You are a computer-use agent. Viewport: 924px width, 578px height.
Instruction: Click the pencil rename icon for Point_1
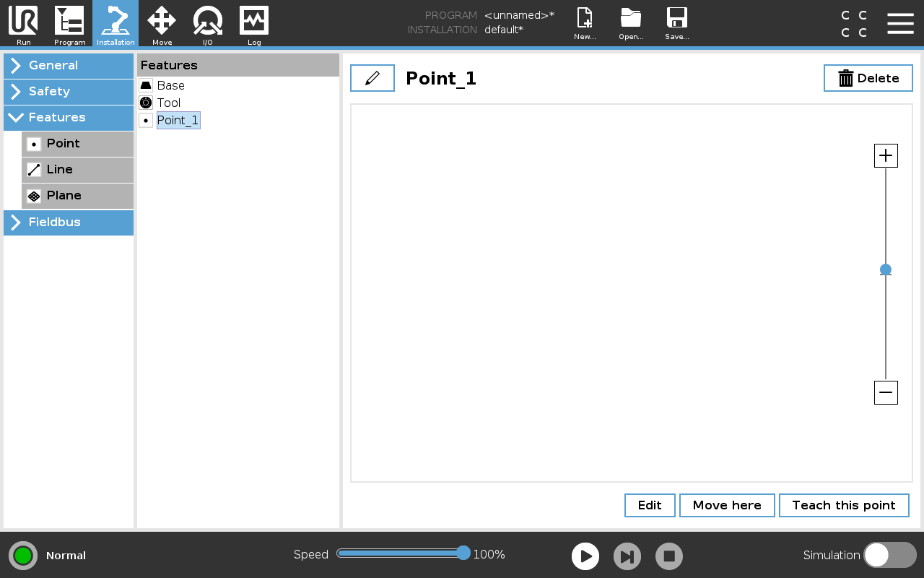(x=372, y=78)
